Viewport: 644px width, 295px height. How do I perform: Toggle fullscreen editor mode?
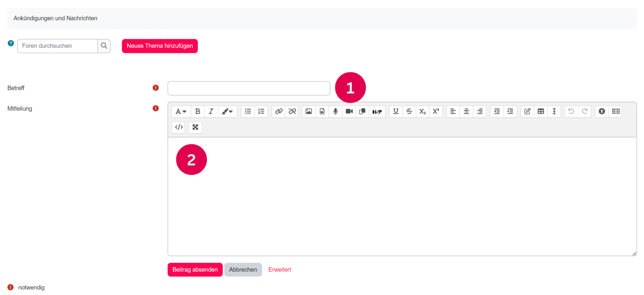coord(195,127)
